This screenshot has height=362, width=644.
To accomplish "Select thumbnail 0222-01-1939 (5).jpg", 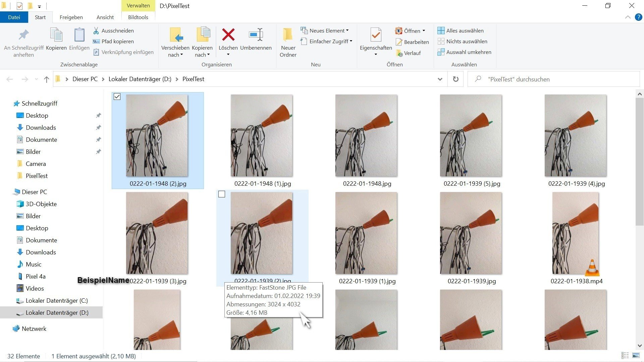I will tap(471, 135).
